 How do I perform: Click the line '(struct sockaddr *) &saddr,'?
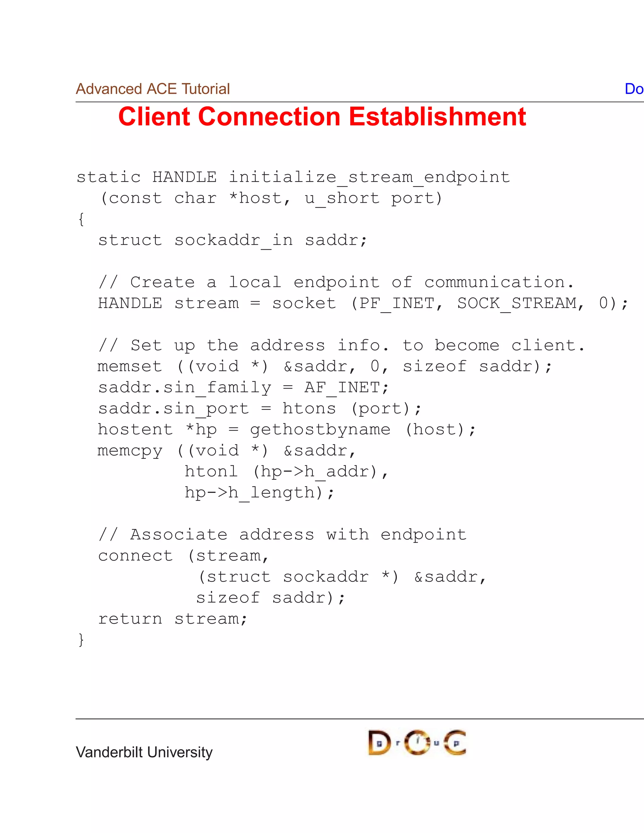[x=341, y=577]
